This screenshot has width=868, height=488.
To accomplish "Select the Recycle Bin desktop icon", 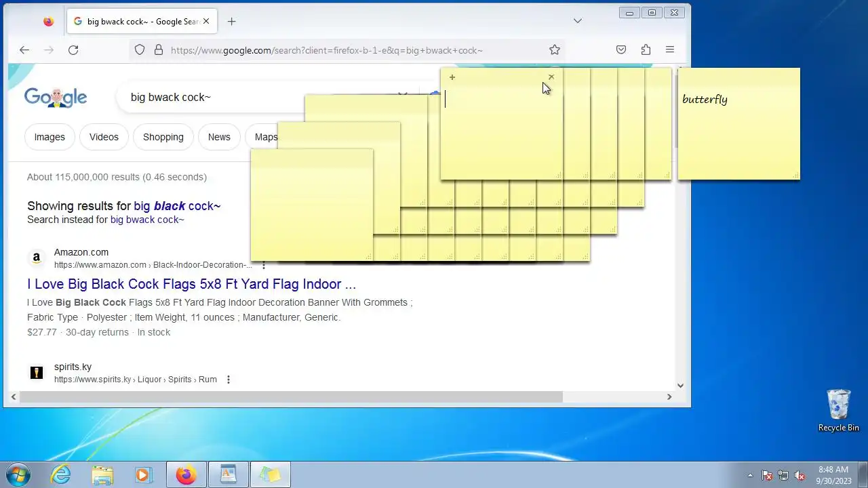I will coord(839,411).
